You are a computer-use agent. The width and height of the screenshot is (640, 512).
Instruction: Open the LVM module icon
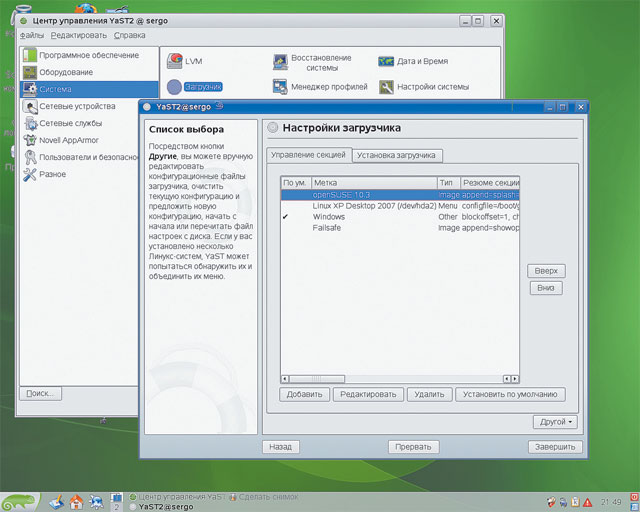[174, 61]
